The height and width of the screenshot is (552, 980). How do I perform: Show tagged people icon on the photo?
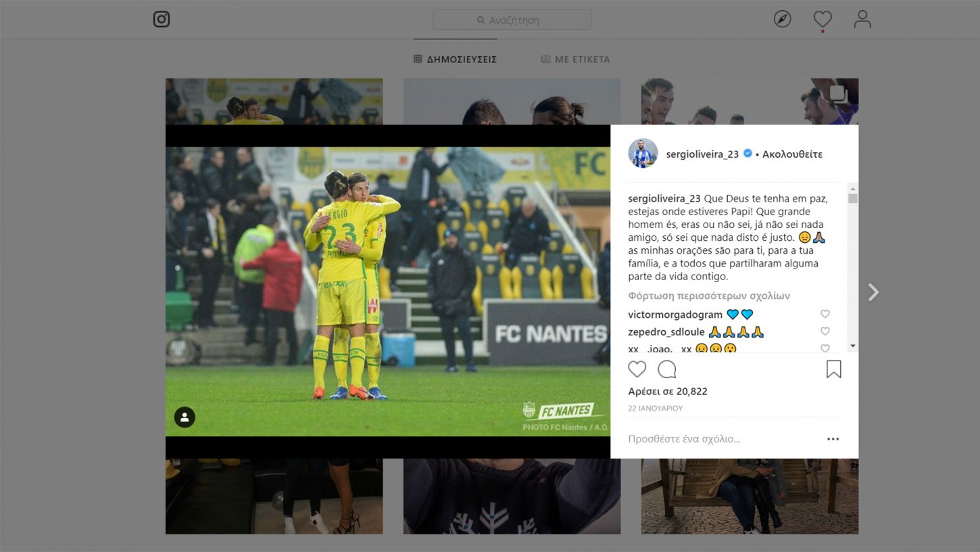tap(185, 417)
